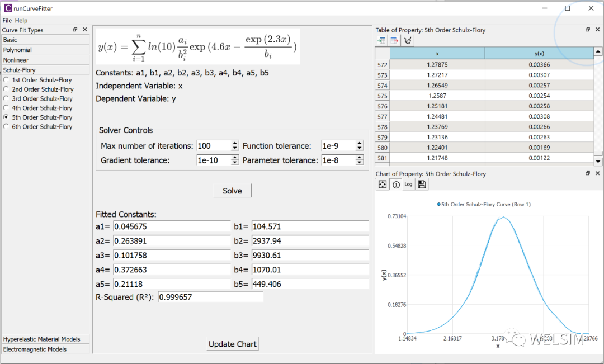The height and width of the screenshot is (364, 604).
Task: Fit the chart view to extents
Action: [x=383, y=185]
